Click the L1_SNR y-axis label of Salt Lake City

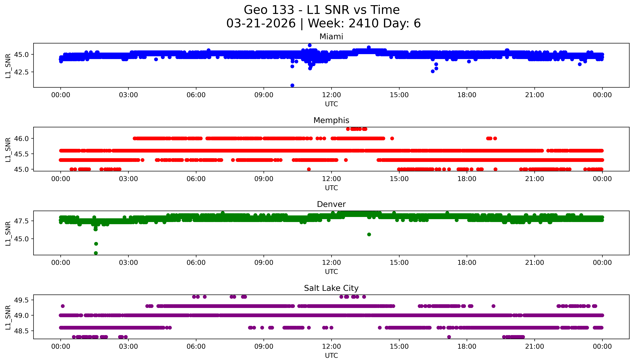coord(8,317)
